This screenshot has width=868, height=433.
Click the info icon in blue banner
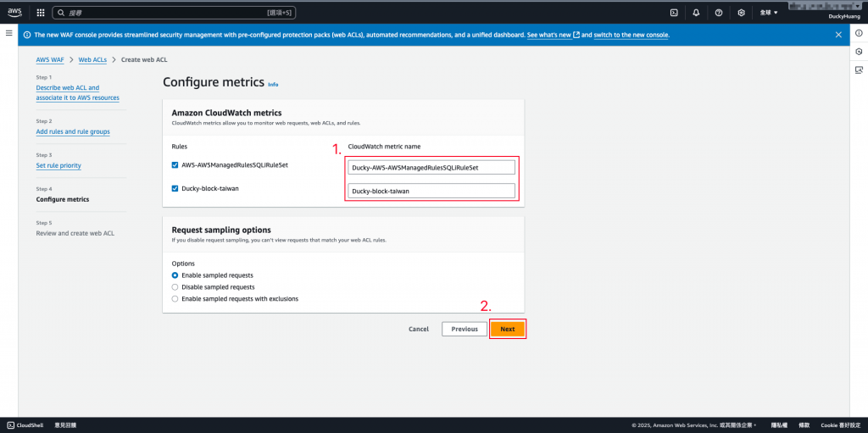[27, 35]
